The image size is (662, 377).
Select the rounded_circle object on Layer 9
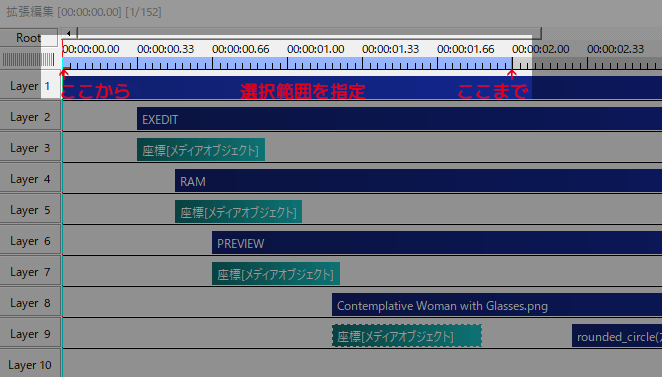pyautogui.click(x=617, y=336)
